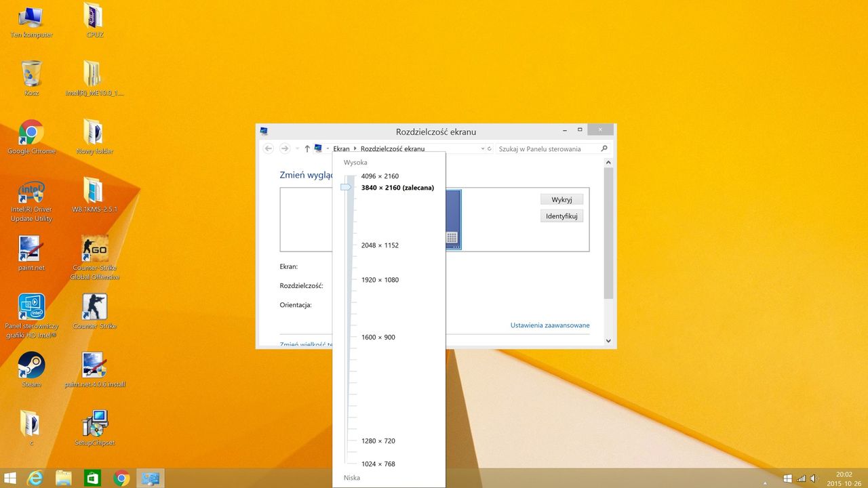Open the Windows flag tray icon

click(x=787, y=479)
